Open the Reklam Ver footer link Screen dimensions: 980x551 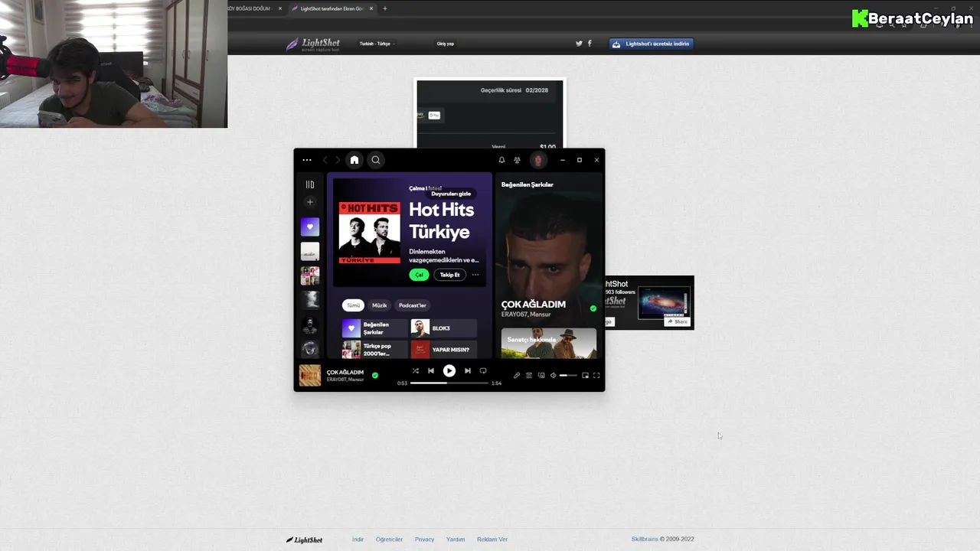(492, 540)
